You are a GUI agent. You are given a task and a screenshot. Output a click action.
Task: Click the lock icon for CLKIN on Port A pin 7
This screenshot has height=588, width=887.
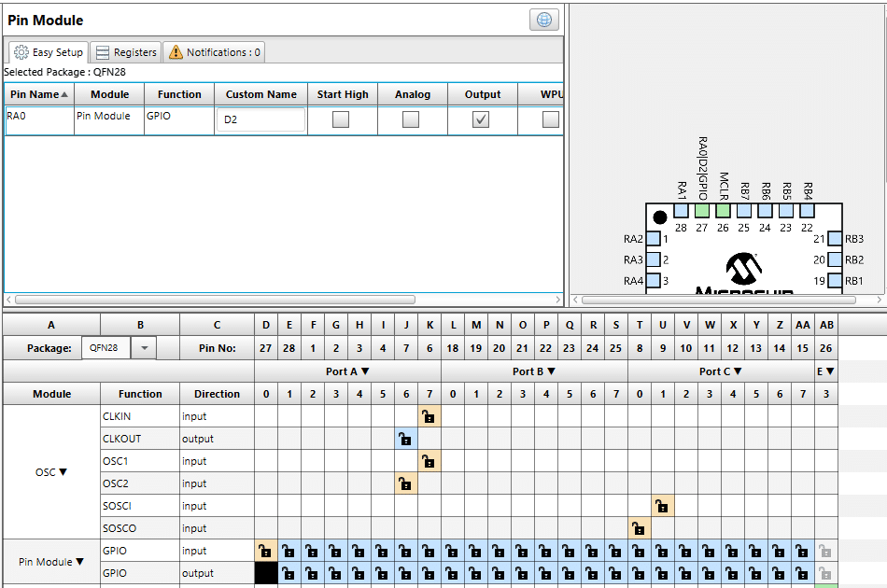(x=429, y=416)
